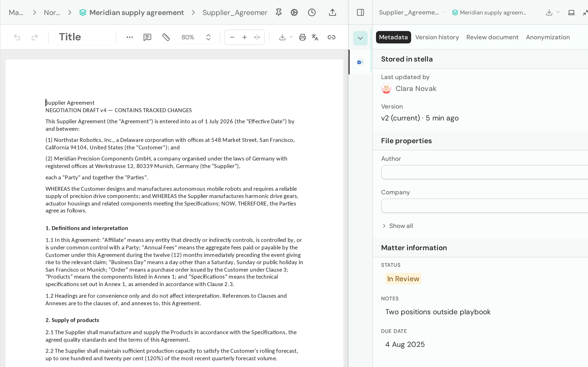
Task: Open the comments icon in toolbar
Action: click(x=147, y=37)
